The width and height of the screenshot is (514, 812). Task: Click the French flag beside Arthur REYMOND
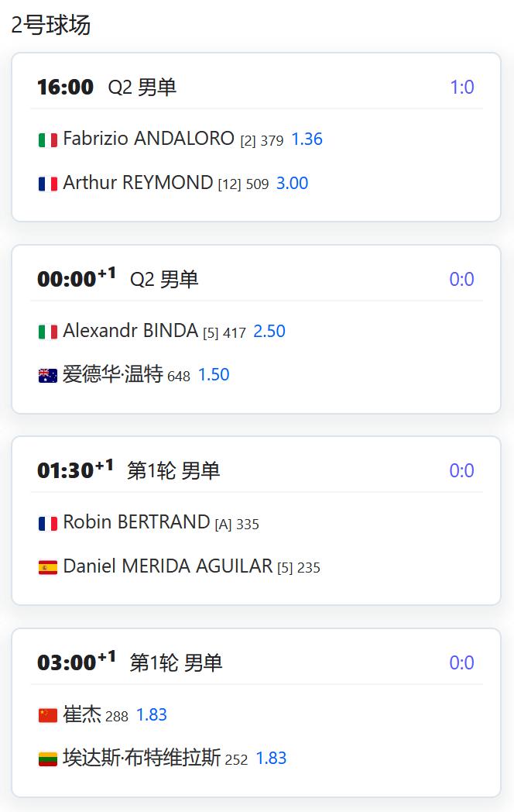(x=48, y=184)
